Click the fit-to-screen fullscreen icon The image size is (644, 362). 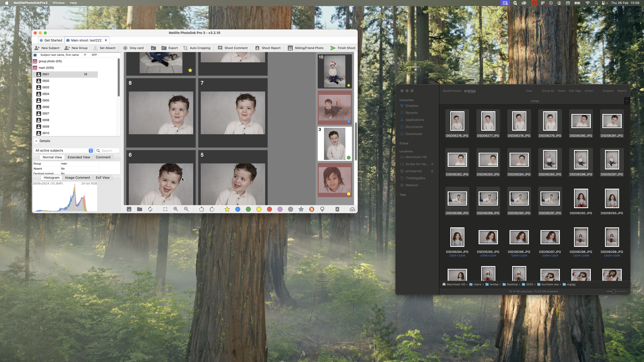tap(165, 209)
